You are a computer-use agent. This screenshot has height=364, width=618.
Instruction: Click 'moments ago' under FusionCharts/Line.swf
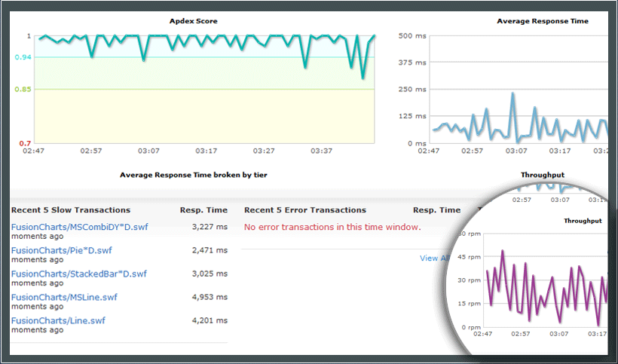coord(37,330)
